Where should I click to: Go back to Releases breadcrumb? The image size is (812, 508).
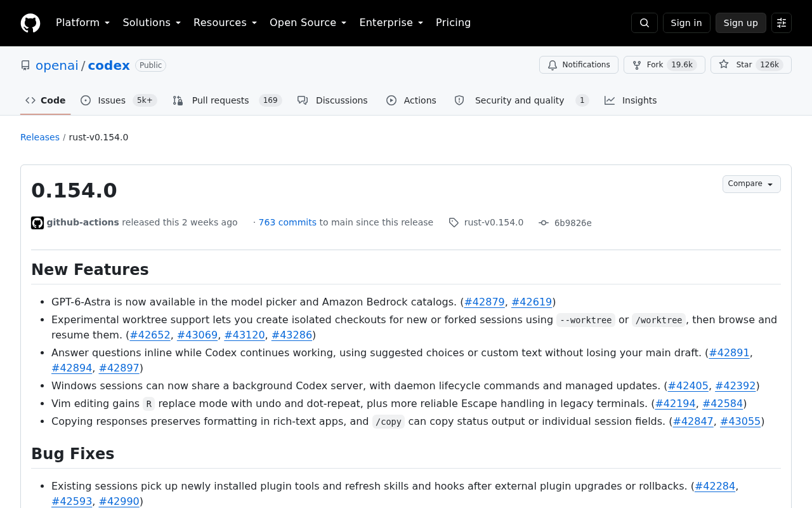pyautogui.click(x=40, y=137)
